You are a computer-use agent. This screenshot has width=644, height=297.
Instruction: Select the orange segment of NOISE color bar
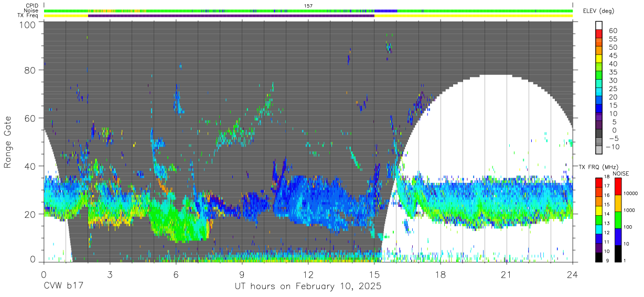[618, 203]
